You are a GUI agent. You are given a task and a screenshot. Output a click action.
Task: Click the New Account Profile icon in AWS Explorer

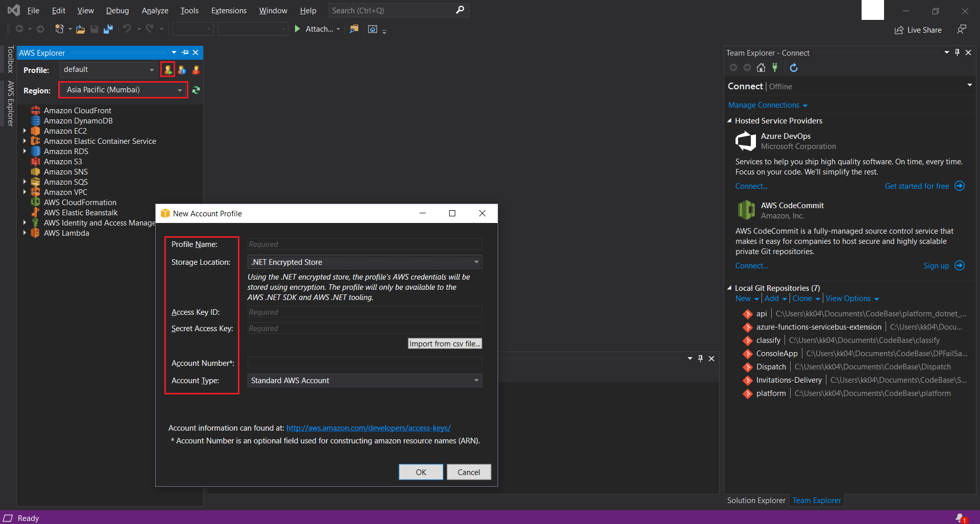pyautogui.click(x=167, y=70)
